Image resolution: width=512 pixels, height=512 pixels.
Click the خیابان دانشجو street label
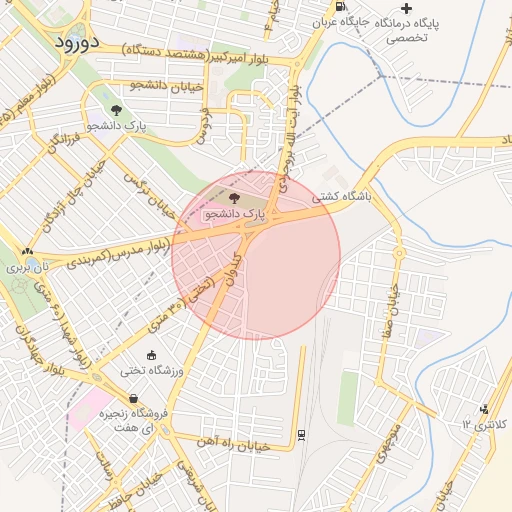167,86
